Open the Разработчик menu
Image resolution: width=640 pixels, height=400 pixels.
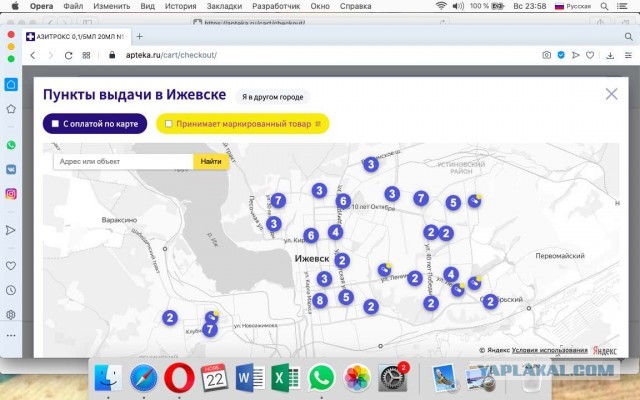(276, 6)
